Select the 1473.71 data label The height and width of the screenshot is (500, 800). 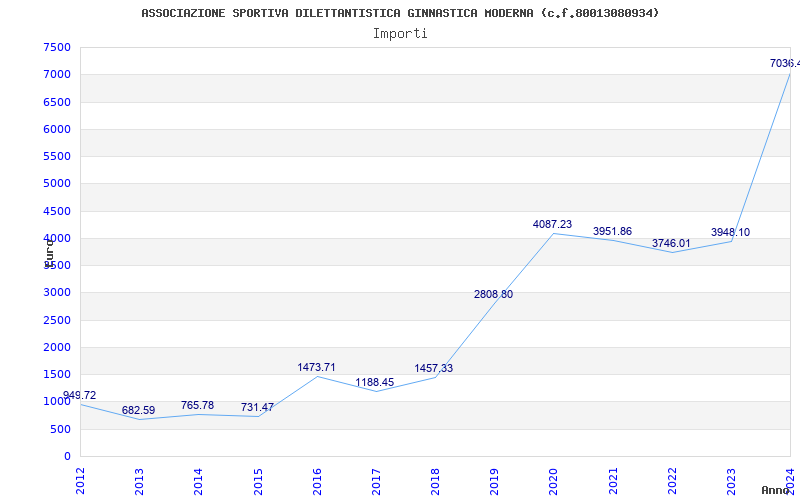tap(316, 367)
